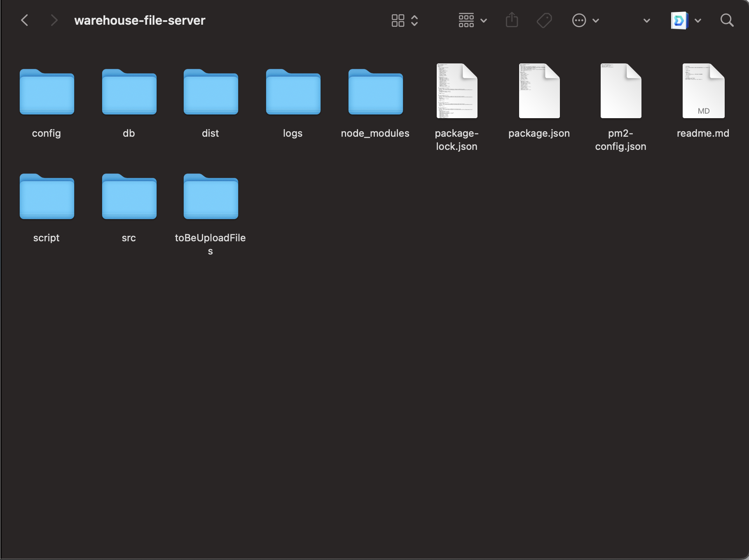Open the view switcher up-down arrows
The width and height of the screenshot is (749, 560).
[x=415, y=21]
